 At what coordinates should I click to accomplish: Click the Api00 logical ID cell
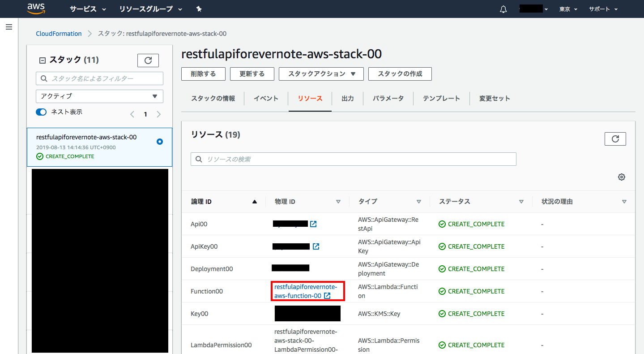tap(199, 224)
